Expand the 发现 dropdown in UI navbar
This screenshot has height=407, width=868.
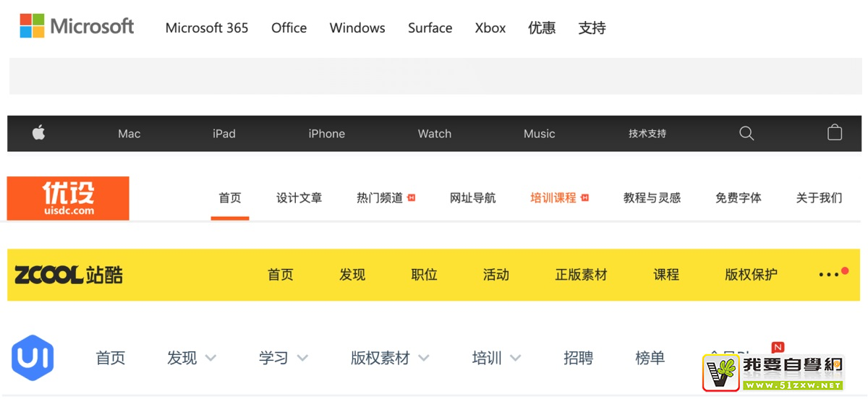(x=210, y=358)
